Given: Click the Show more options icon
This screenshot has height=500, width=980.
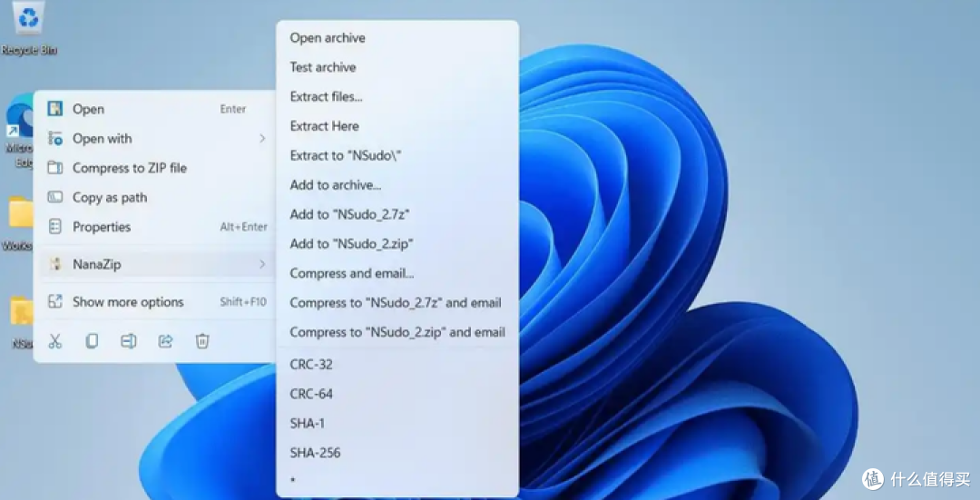Looking at the screenshot, I should click(x=55, y=301).
